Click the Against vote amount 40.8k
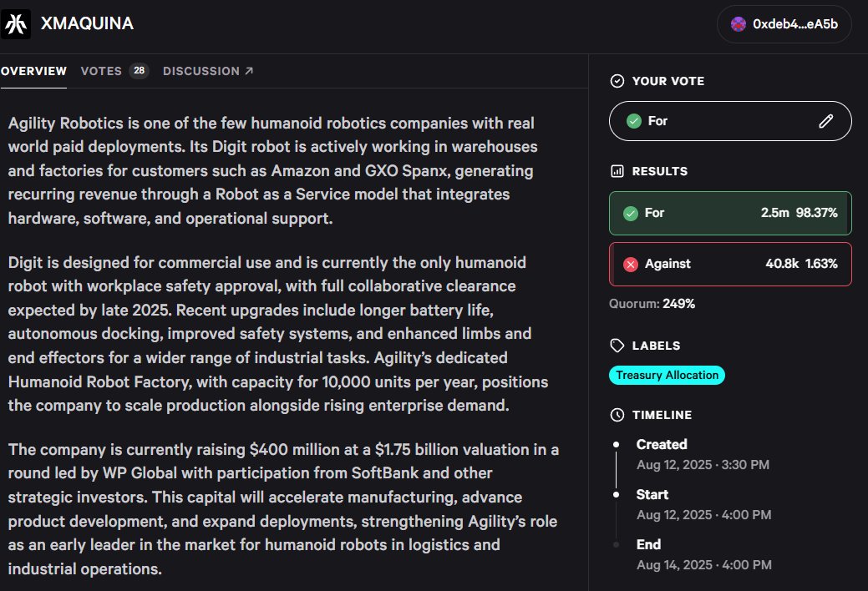 click(x=782, y=264)
